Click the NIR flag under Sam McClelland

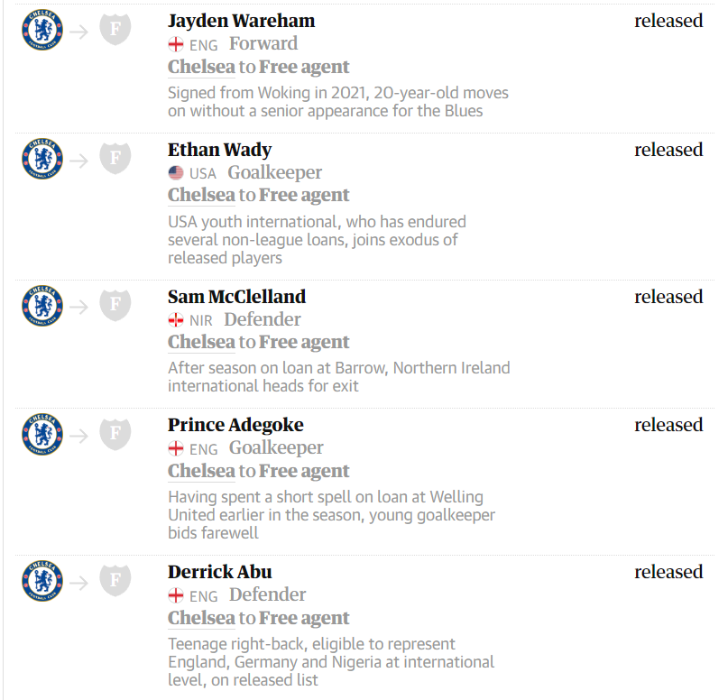[176, 320]
